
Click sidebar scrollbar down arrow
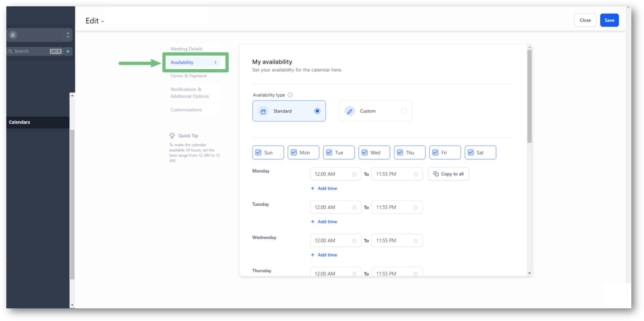click(72, 305)
